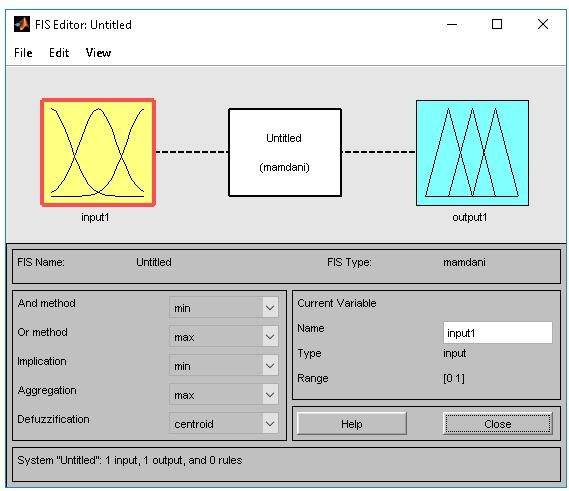Expand the Defuzzification centroid dropdown
This screenshot has height=491, width=569.
point(224,424)
